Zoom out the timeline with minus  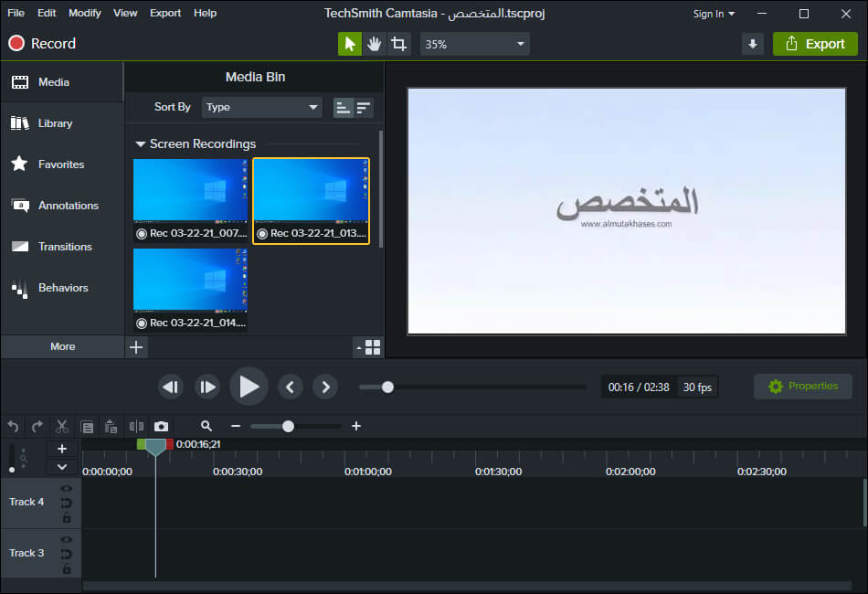tap(235, 426)
